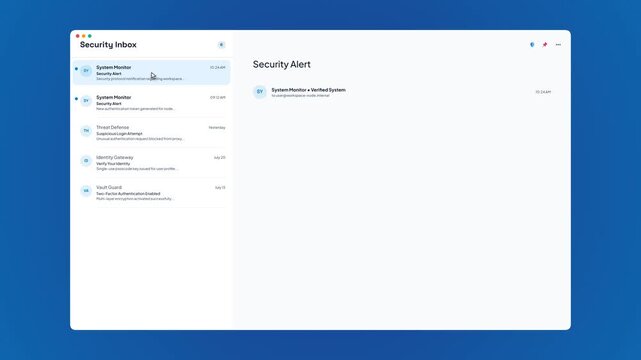
Task: Click the Vault Guard sender name
Action: tap(109, 187)
